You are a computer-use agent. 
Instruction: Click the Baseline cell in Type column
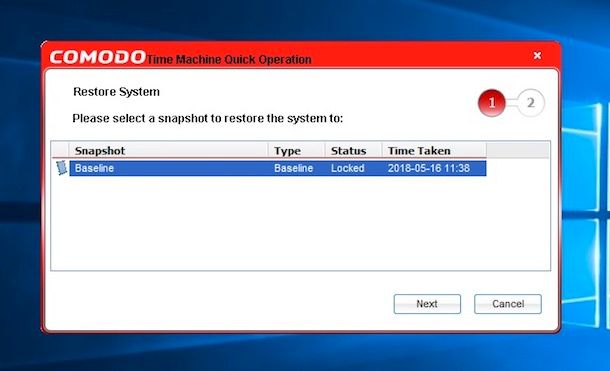(293, 168)
